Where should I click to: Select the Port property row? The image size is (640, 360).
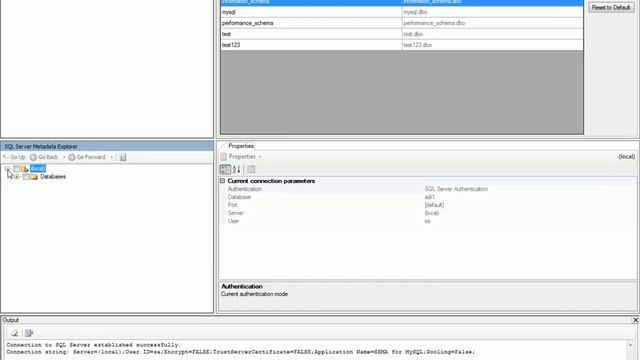tap(428, 205)
